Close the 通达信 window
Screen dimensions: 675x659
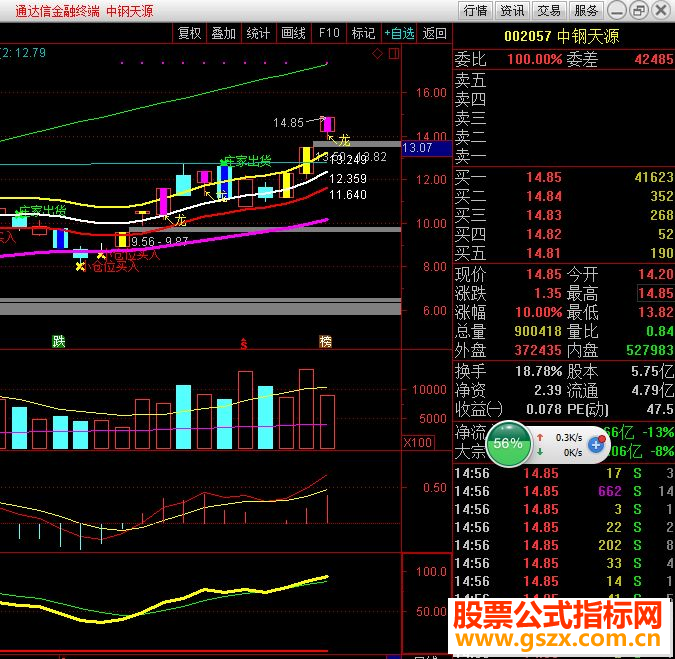tap(661, 10)
